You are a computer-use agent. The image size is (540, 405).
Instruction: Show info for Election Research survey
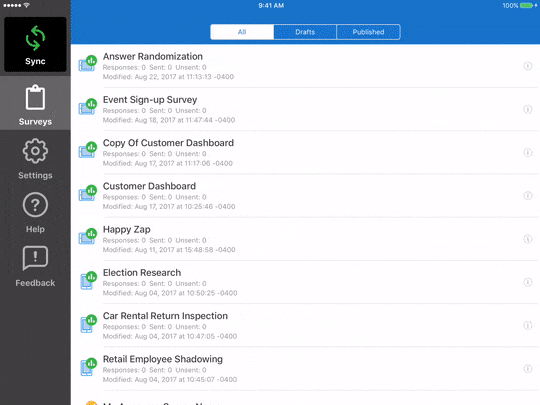(528, 282)
